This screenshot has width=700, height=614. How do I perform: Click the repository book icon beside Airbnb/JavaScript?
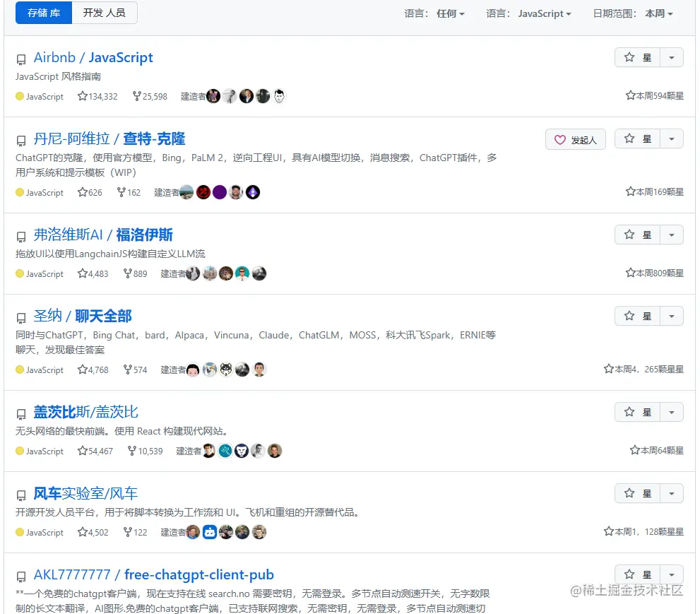tap(20, 59)
